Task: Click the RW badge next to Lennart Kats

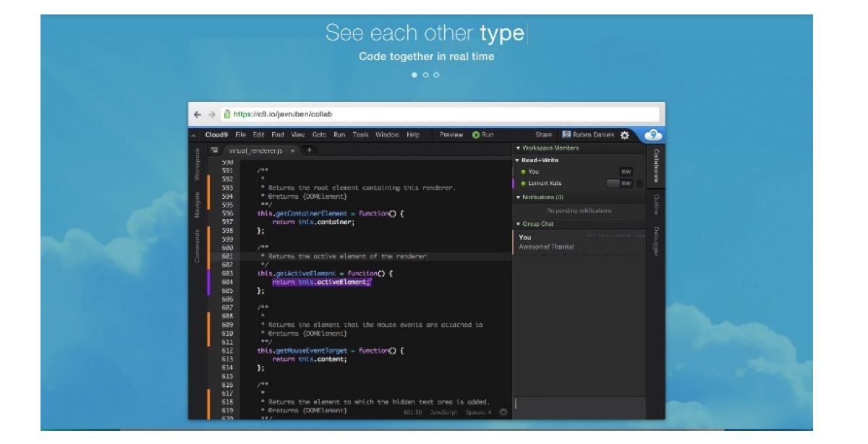Action: click(x=626, y=183)
